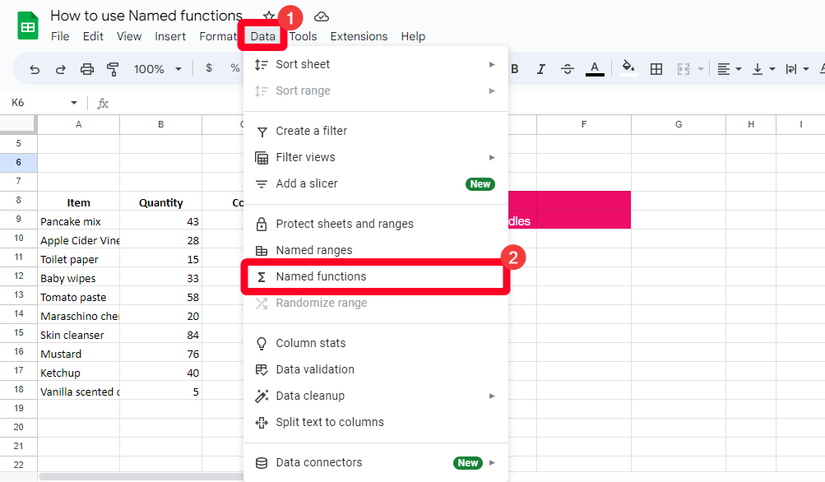Click the italic formatting icon

541,69
